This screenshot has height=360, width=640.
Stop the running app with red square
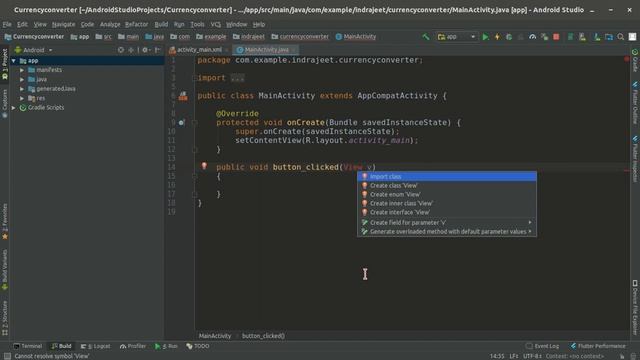point(556,37)
